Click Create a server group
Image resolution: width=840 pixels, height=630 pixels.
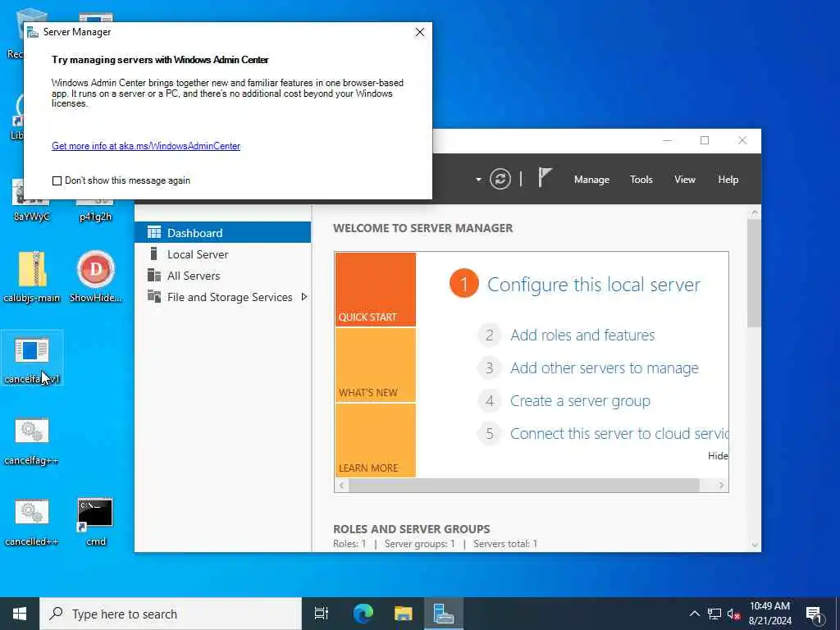[580, 400]
